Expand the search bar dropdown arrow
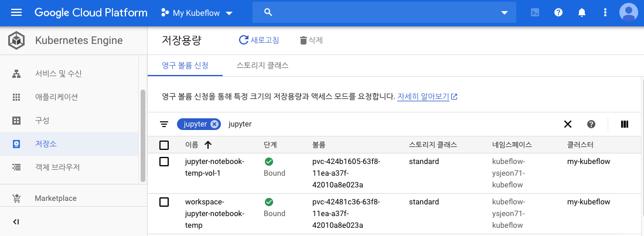This screenshot has width=644, height=236. (x=505, y=13)
